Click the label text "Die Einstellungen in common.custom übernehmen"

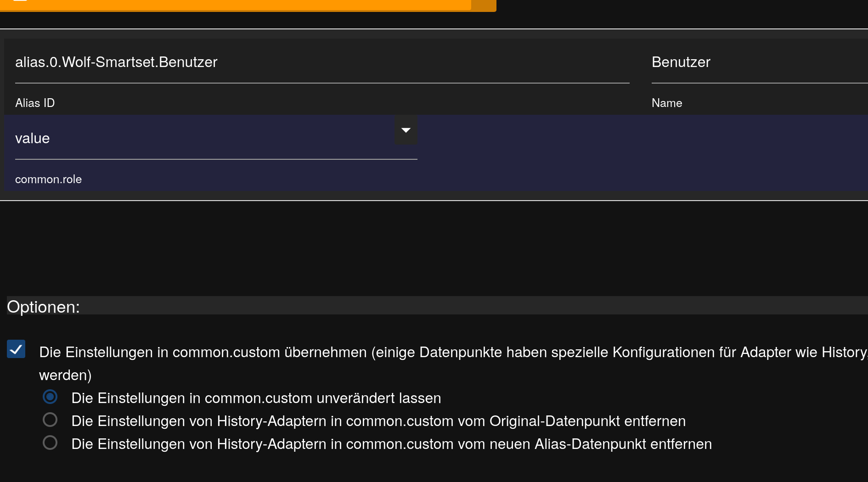[x=203, y=352]
